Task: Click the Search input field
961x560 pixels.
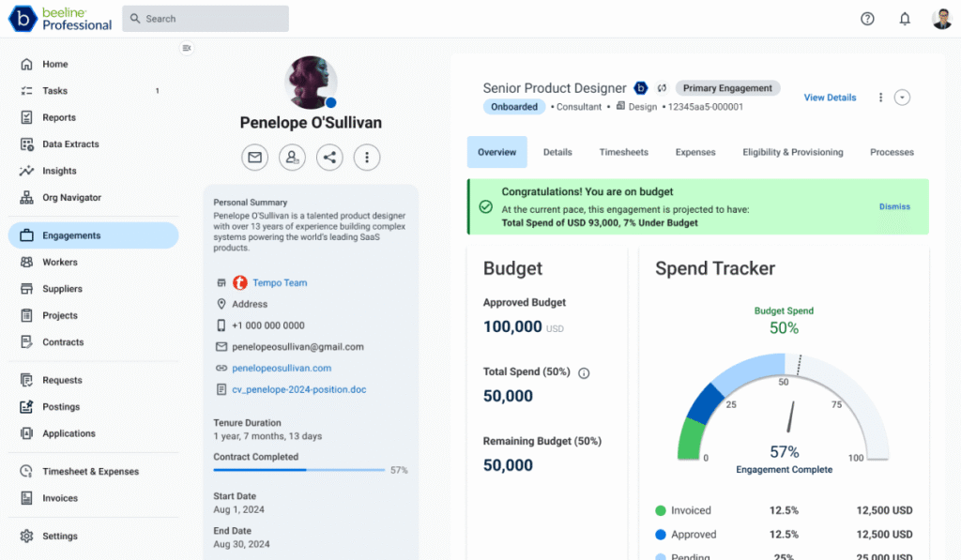Action: 206,19
